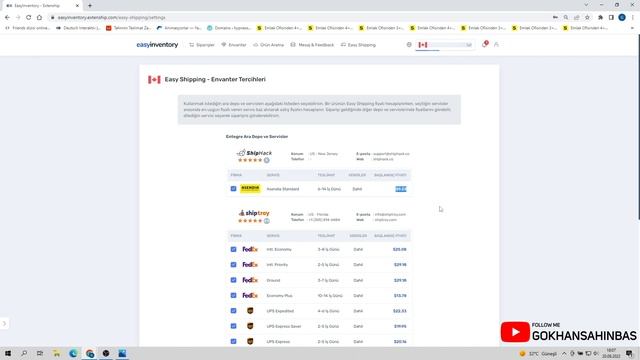The height and width of the screenshot is (360, 640).
Task: Click the $25.08 FedEx Intl. Economy price
Action: click(400, 249)
